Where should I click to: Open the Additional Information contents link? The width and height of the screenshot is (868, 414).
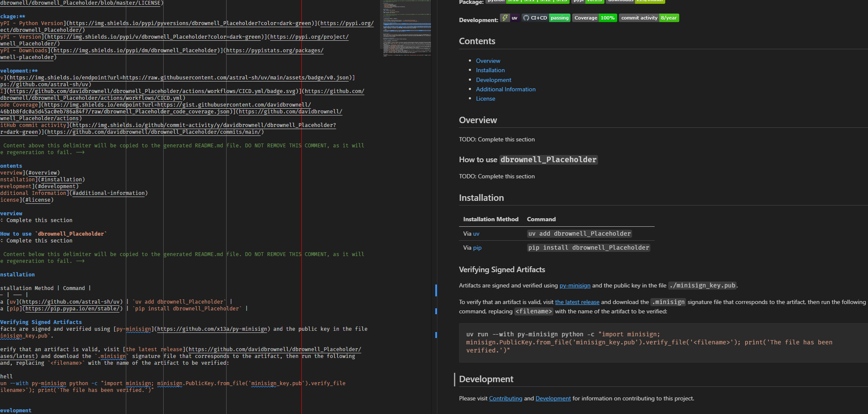click(x=506, y=89)
